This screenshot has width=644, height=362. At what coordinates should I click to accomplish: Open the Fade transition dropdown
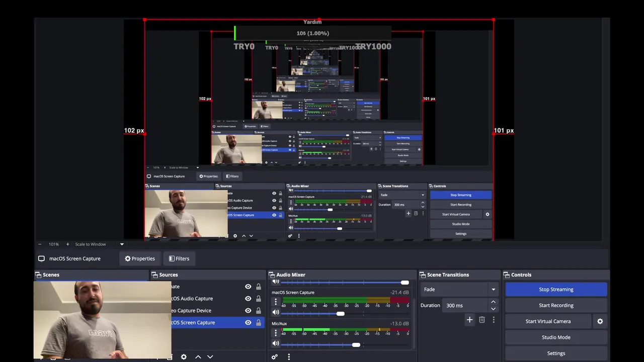(459, 290)
